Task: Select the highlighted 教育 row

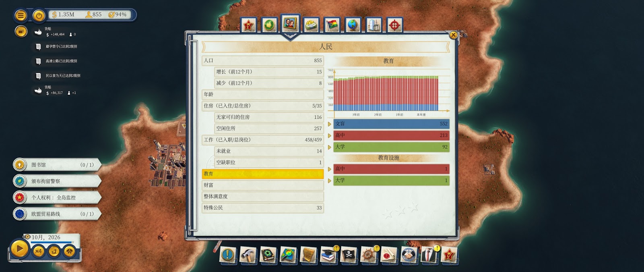Action: click(x=263, y=174)
